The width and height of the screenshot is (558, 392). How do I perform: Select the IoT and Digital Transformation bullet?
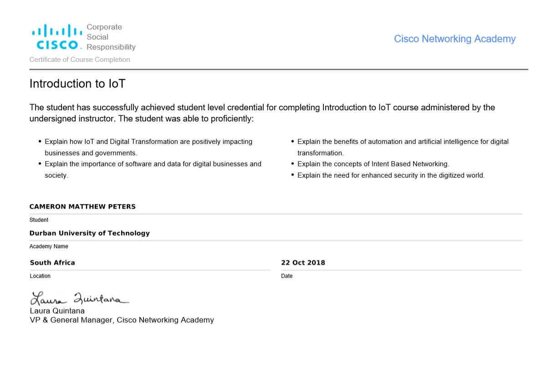click(x=148, y=147)
